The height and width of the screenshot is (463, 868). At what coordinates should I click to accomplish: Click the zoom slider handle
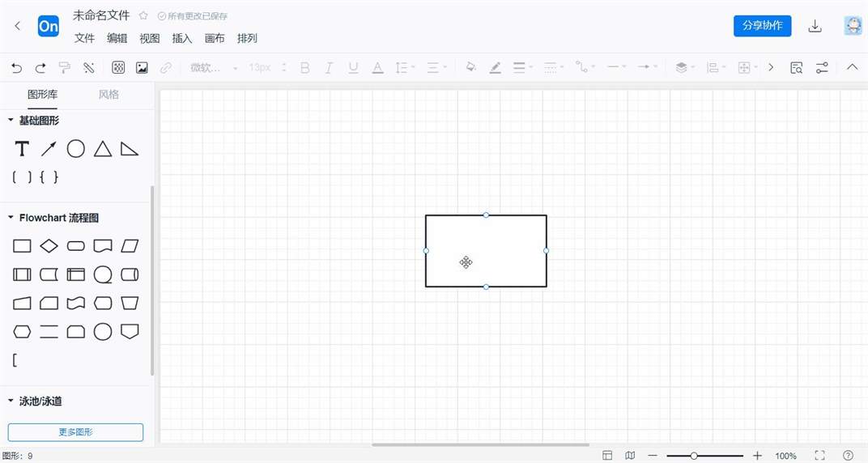(x=694, y=456)
